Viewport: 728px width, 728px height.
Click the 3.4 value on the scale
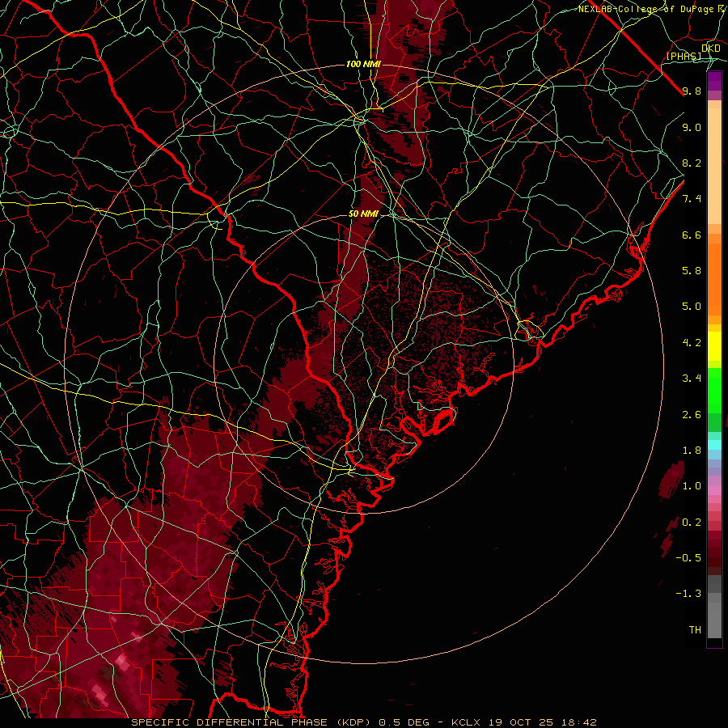[x=692, y=379]
